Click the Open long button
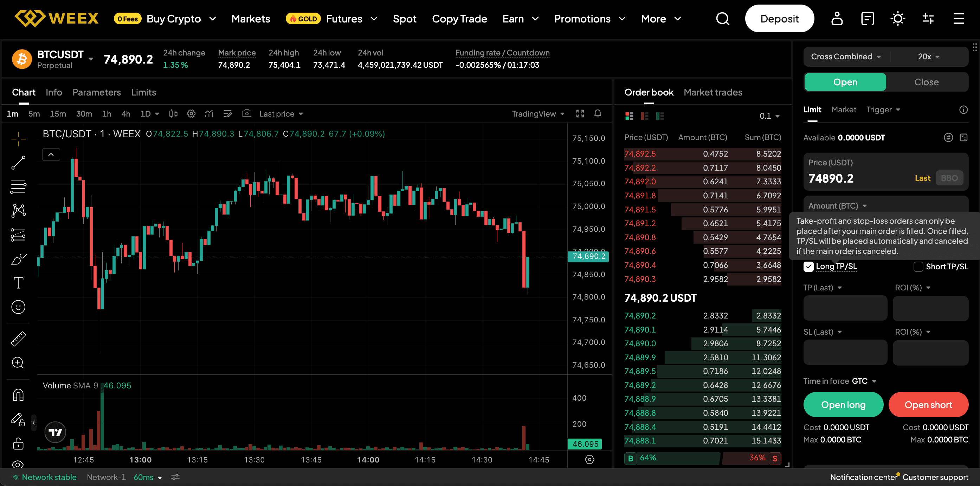980x486 pixels. 843,405
